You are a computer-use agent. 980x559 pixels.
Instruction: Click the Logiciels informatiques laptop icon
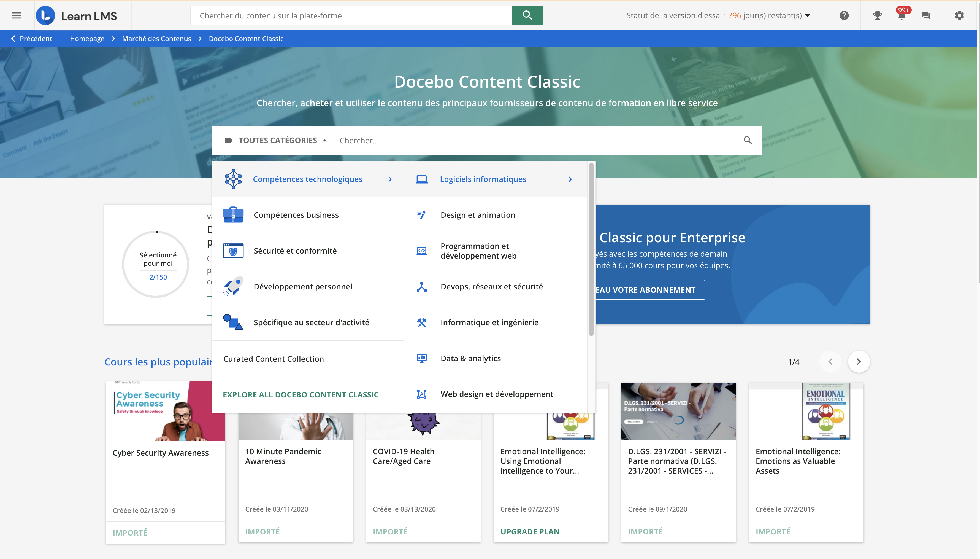click(x=421, y=179)
